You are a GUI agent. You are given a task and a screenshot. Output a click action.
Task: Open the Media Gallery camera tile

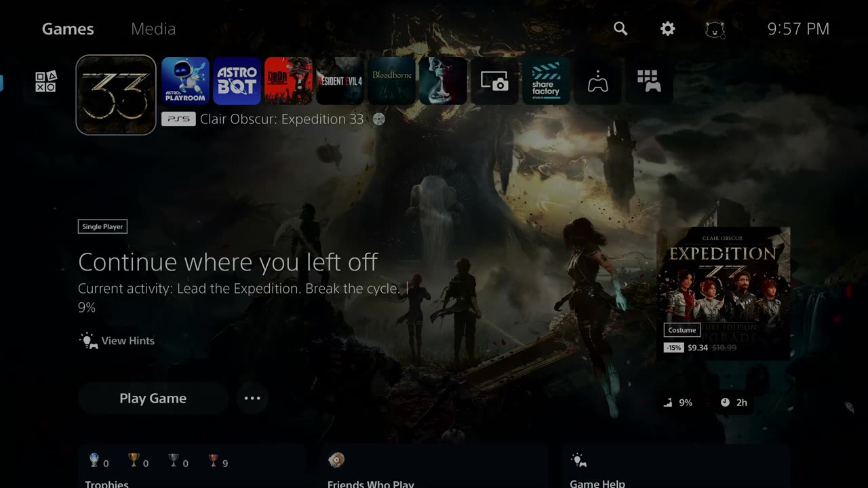(494, 81)
